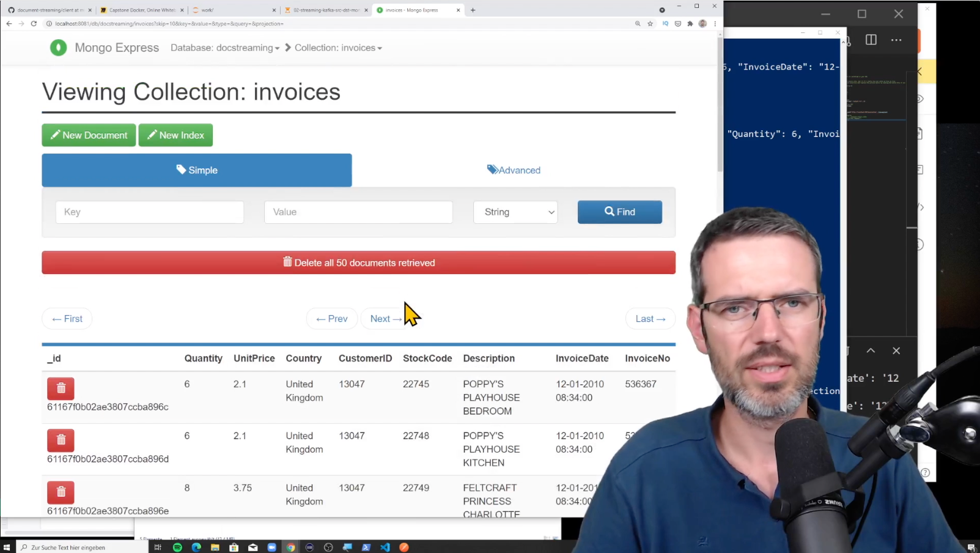This screenshot has height=553, width=980.
Task: Open the String type dropdown
Action: tap(515, 212)
